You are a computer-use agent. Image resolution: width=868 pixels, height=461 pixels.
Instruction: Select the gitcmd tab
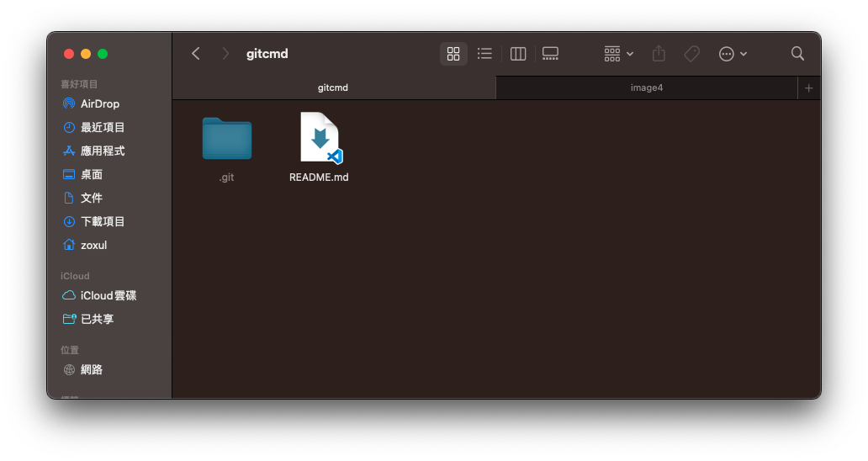coord(333,87)
